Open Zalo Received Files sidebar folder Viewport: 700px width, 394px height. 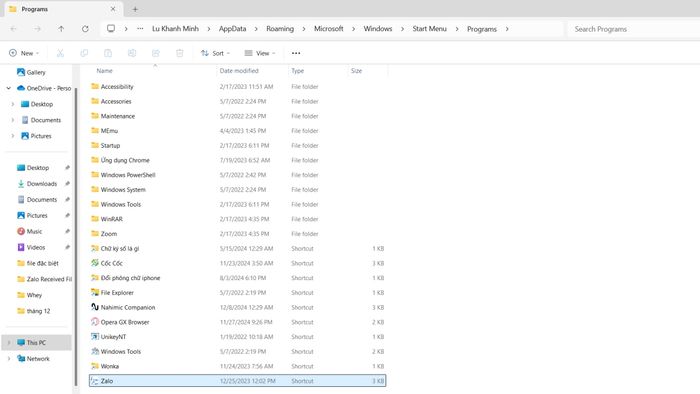tap(44, 279)
